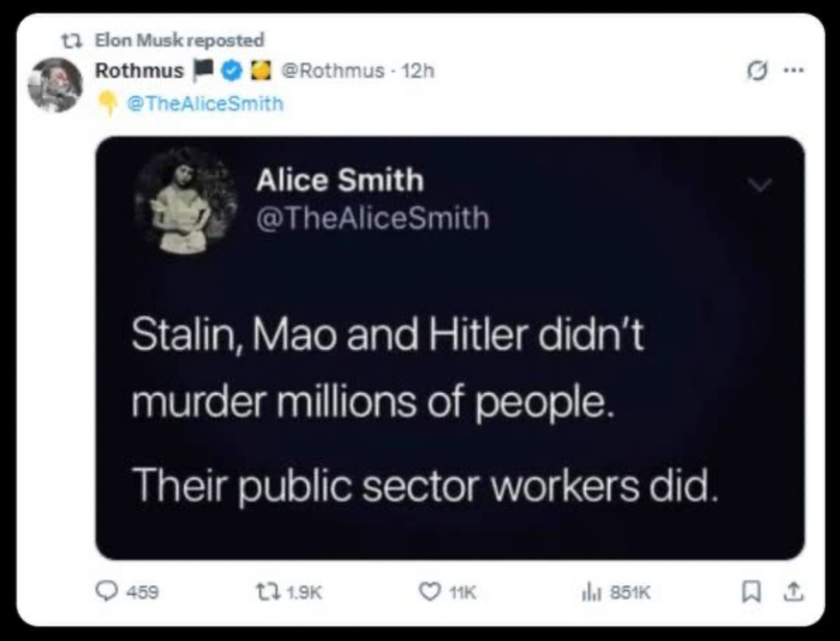Click the black flag emoji by Rothmus
840x641 pixels.
click(203, 70)
